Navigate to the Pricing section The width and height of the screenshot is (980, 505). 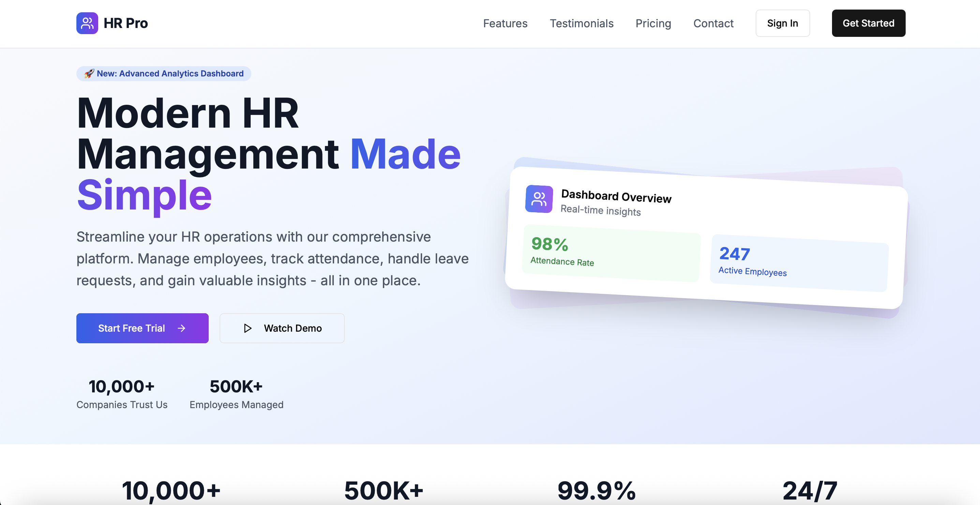pyautogui.click(x=653, y=23)
